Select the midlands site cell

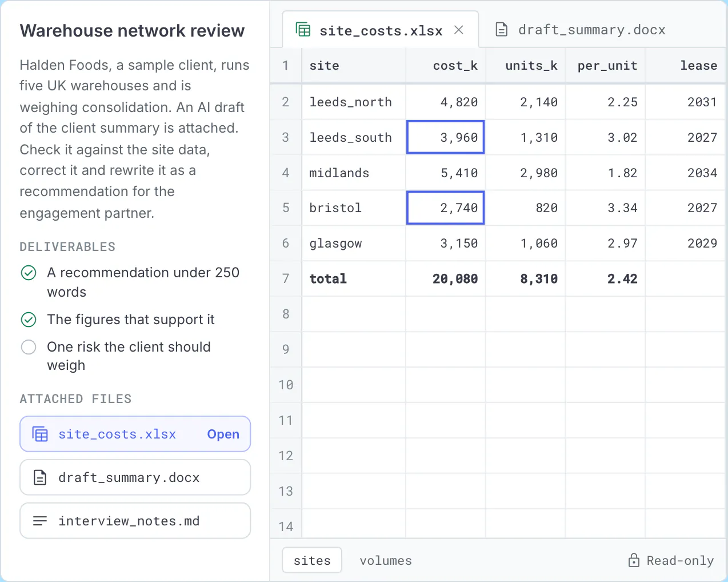pyautogui.click(x=354, y=173)
